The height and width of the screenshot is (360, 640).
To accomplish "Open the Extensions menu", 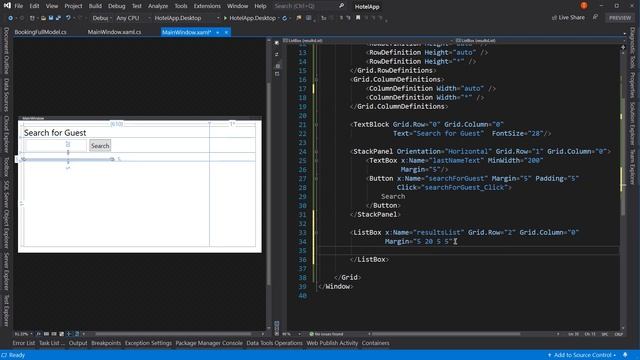I will tap(207, 6).
